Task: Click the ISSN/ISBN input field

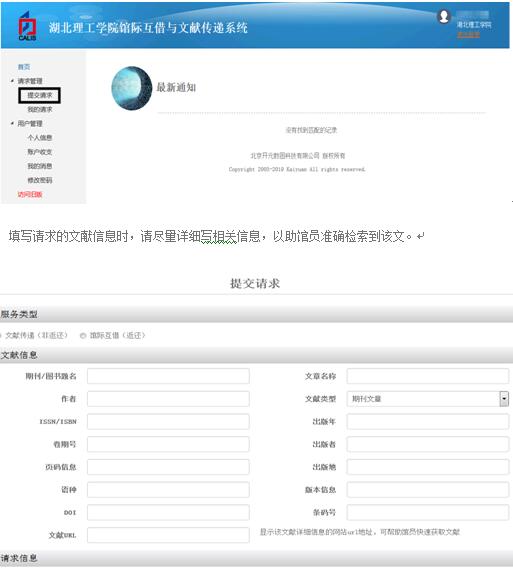Action: tap(168, 421)
